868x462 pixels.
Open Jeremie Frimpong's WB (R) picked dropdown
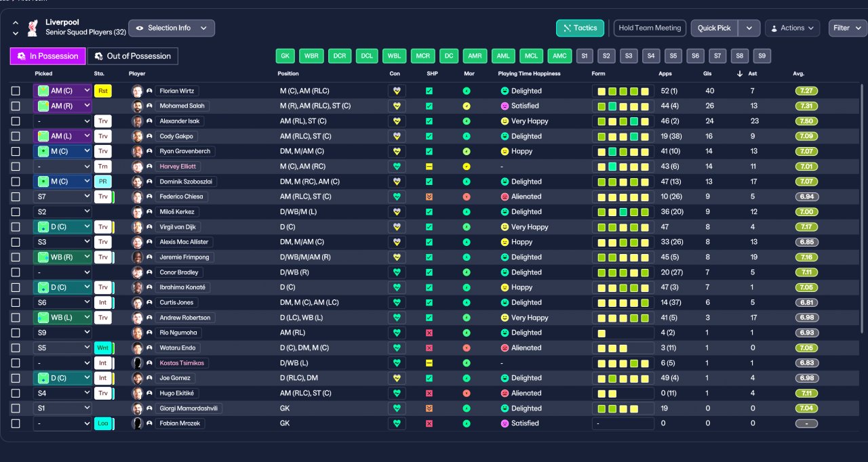[x=62, y=257]
